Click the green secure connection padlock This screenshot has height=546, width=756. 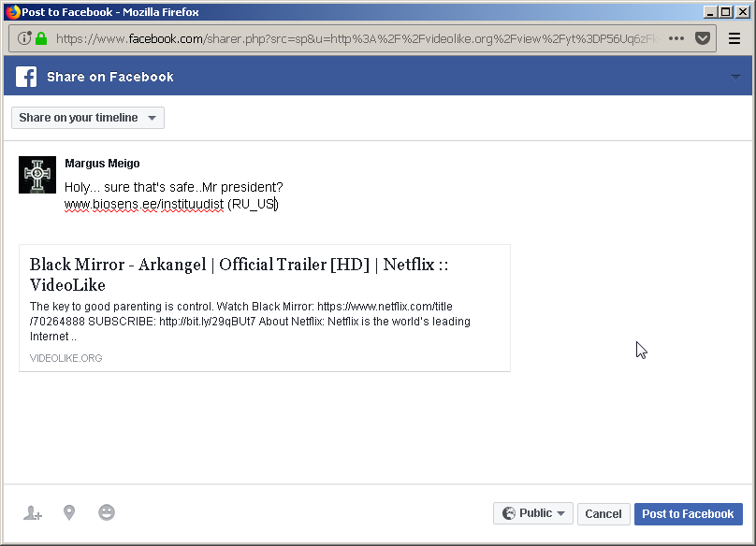pyautogui.click(x=41, y=38)
